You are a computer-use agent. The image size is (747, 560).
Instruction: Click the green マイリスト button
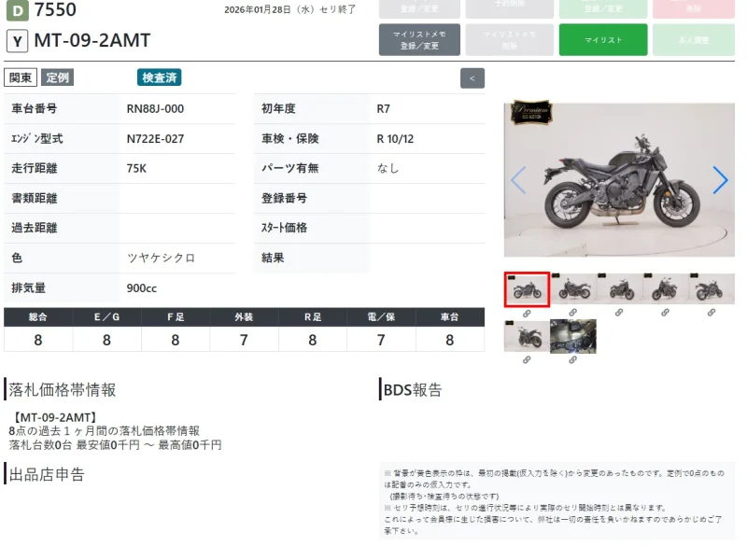603,39
